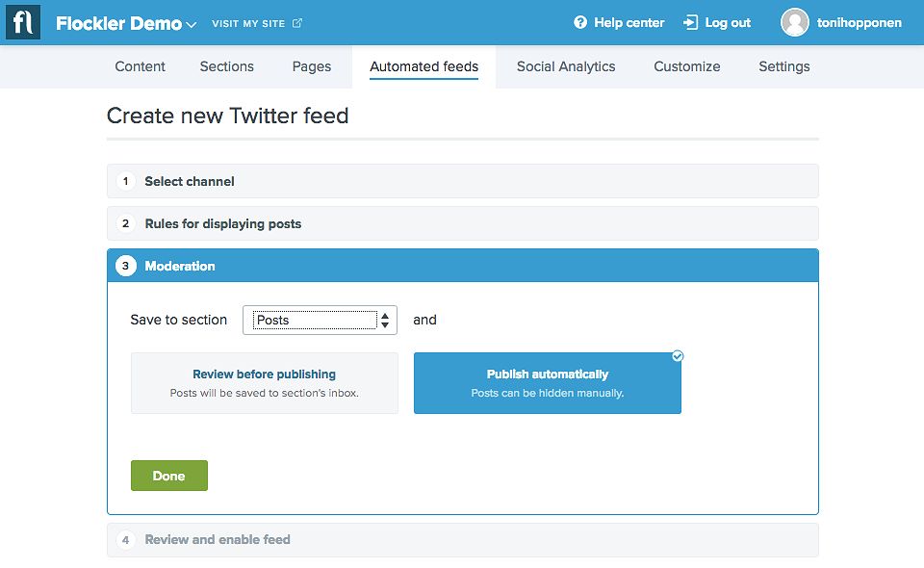
Task: Open the Review and enable feed step
Action: (x=463, y=540)
